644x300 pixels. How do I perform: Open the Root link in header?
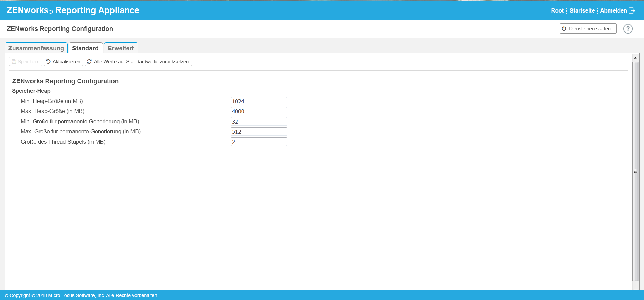(557, 10)
